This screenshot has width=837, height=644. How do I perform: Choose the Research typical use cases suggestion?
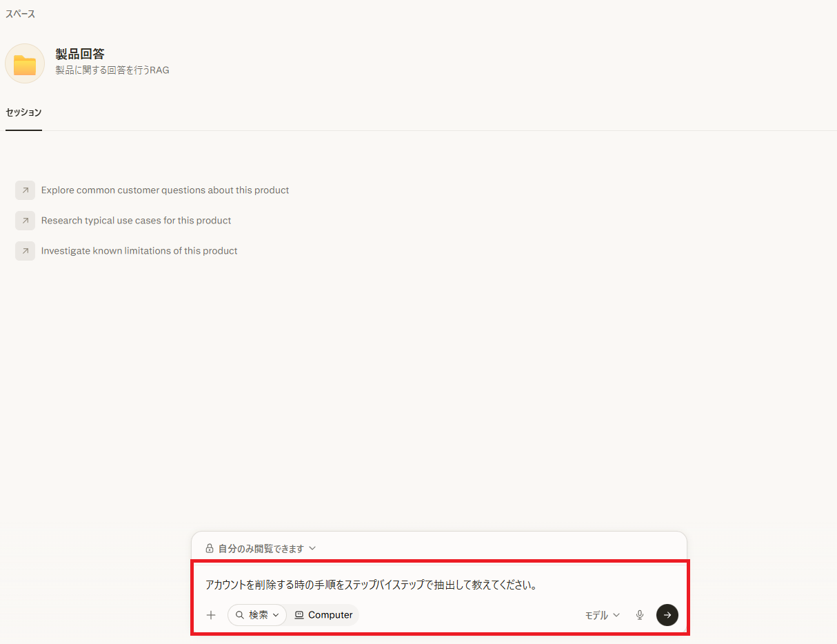[x=136, y=221]
